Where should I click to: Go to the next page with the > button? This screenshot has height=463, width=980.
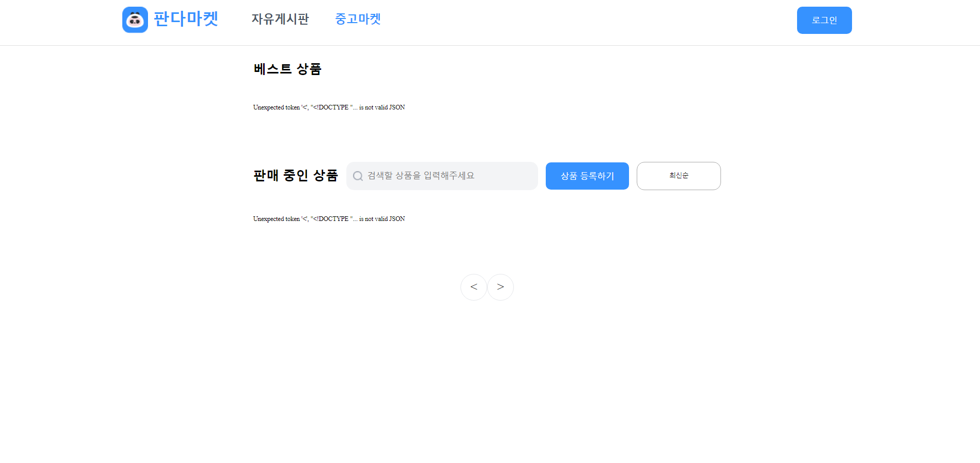tap(501, 287)
